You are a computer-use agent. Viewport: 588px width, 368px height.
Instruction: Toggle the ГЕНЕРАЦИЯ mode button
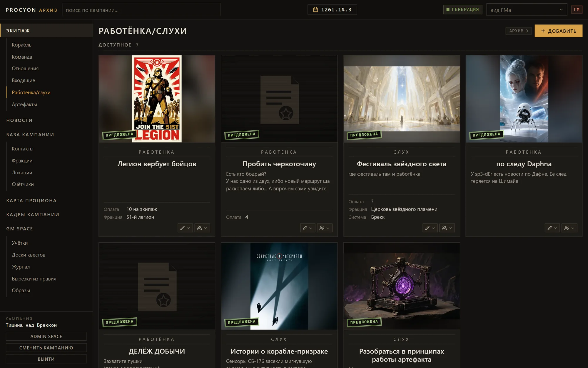[463, 10]
